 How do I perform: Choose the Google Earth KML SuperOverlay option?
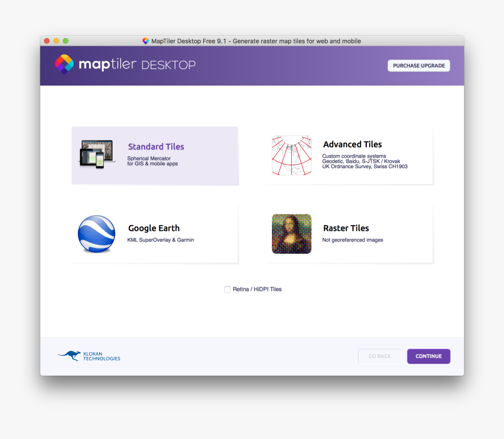[155, 234]
